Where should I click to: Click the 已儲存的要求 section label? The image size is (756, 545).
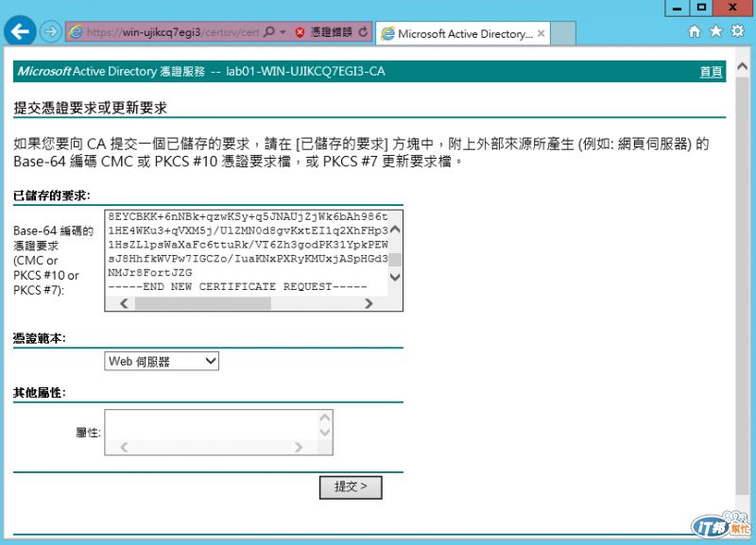click(52, 196)
